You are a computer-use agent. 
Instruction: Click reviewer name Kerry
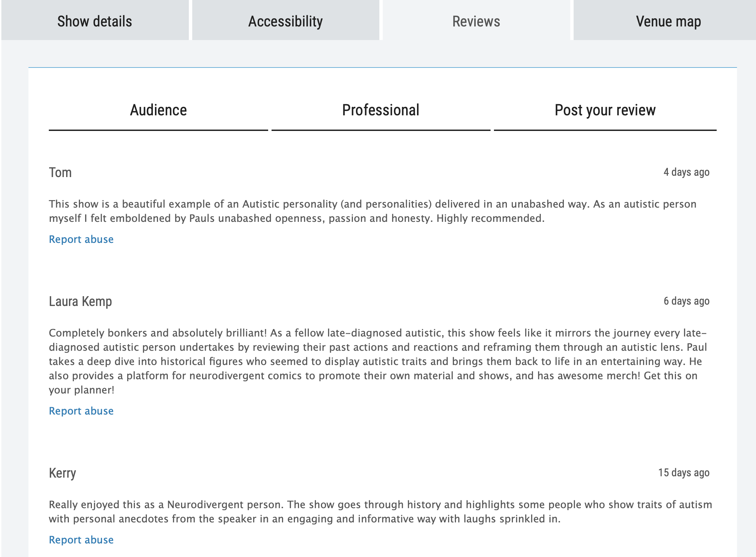[x=62, y=473]
